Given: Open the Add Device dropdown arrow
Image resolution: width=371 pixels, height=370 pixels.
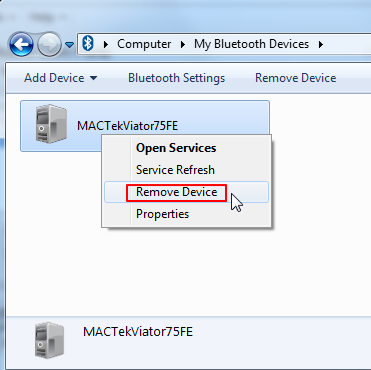Looking at the screenshot, I should [94, 78].
